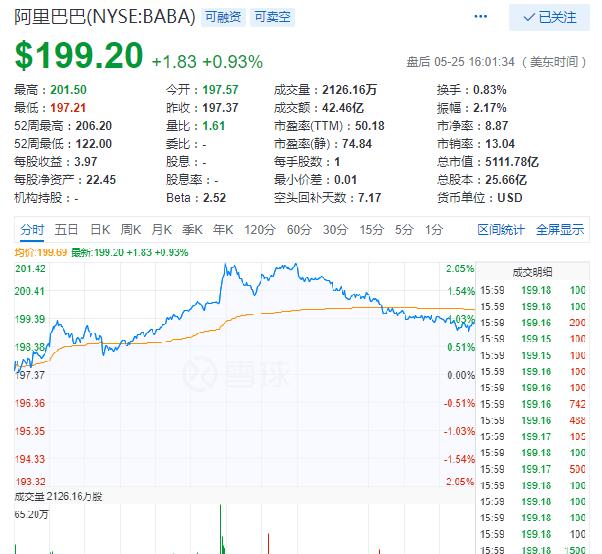Click the $199.20 current price
The image size is (602, 554).
(79, 56)
